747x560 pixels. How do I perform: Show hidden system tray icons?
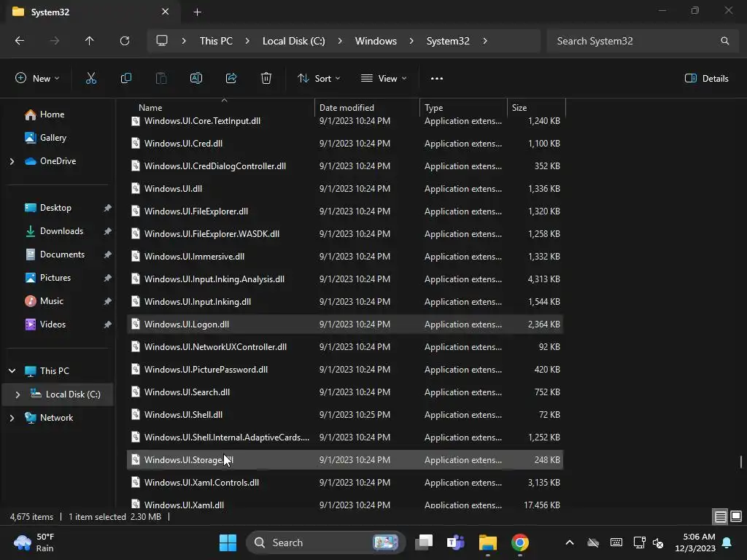click(x=569, y=542)
